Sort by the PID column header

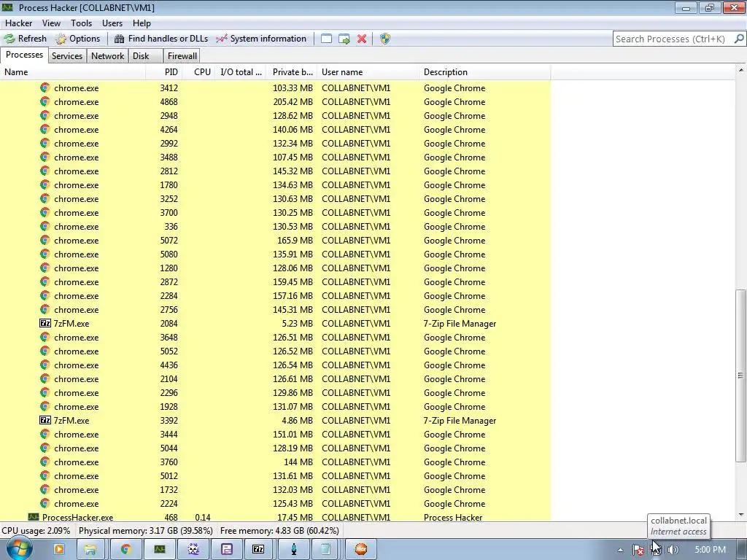click(x=163, y=72)
